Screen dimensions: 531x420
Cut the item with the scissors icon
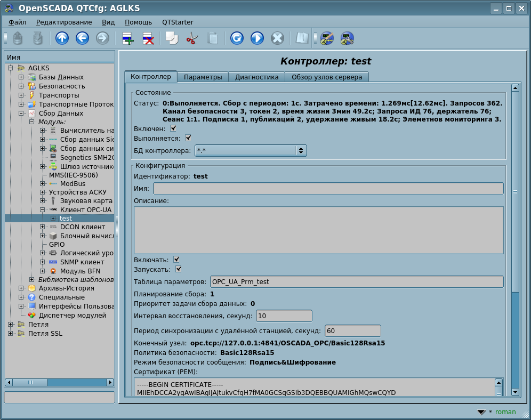192,38
